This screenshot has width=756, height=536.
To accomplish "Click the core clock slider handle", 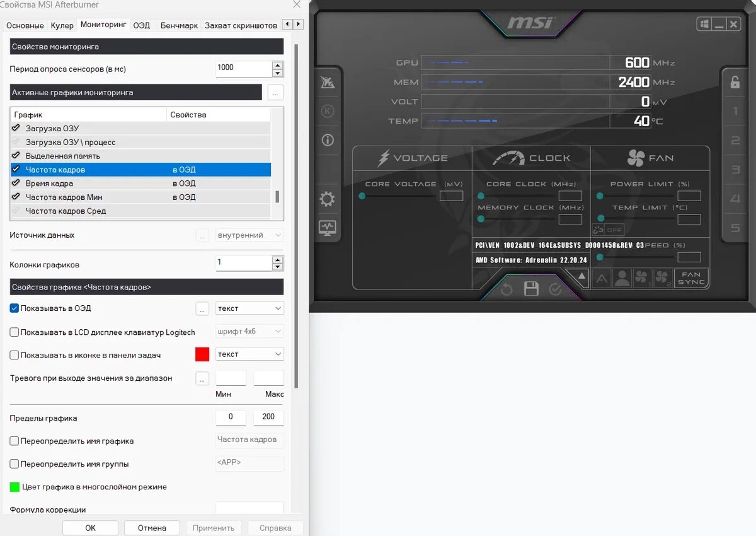I will click(481, 196).
